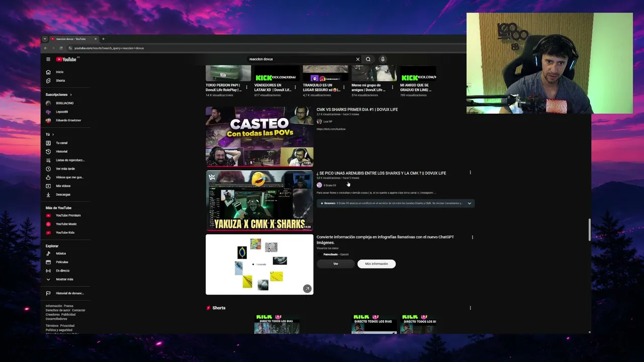
Task: Open Historial de denuncias
Action: point(69,293)
